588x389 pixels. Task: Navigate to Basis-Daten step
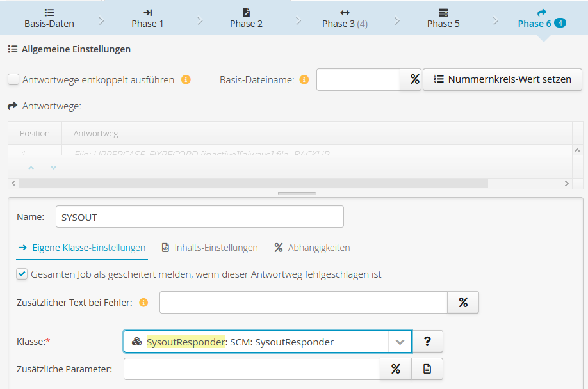pyautogui.click(x=49, y=18)
